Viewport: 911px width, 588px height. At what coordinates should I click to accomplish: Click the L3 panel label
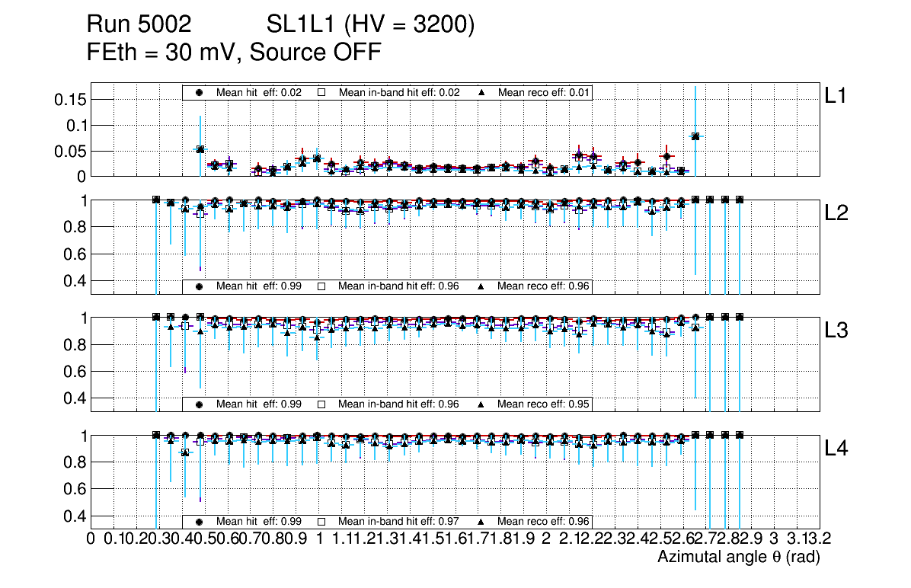point(836,331)
